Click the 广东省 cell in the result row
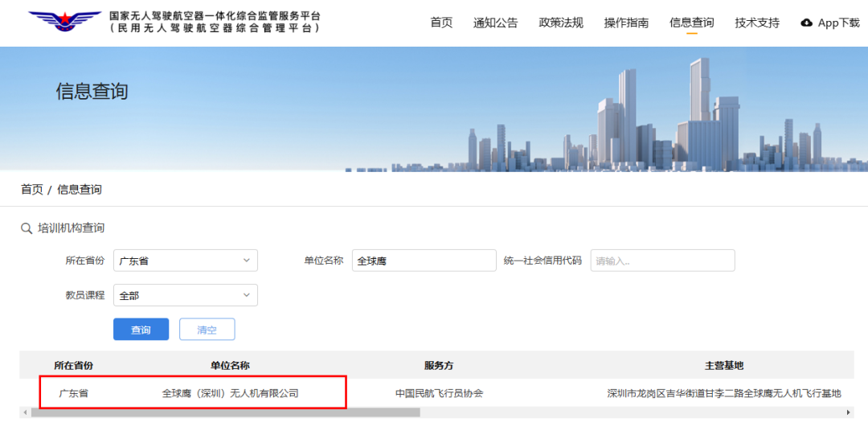 [x=74, y=393]
